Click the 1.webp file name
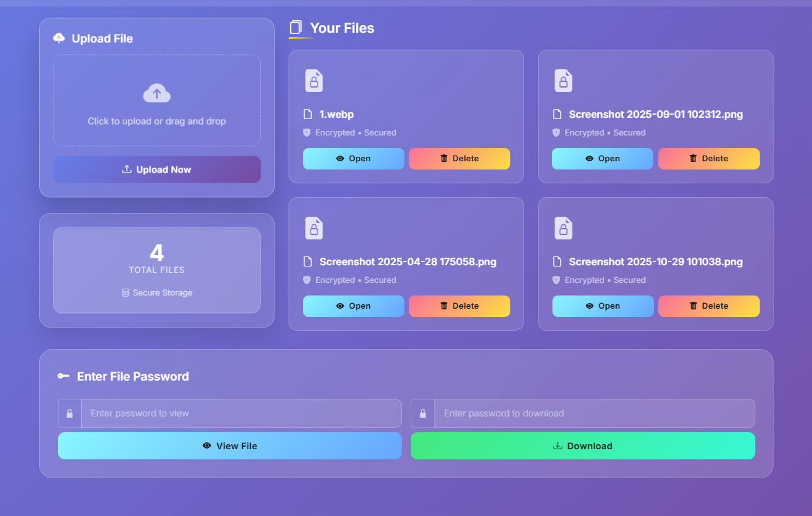The width and height of the screenshot is (812, 516). tap(336, 114)
